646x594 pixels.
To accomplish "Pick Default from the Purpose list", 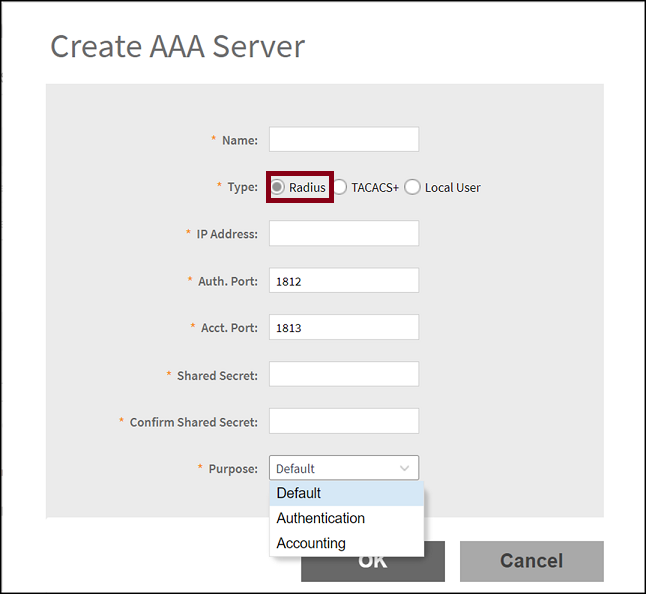I will (x=346, y=493).
